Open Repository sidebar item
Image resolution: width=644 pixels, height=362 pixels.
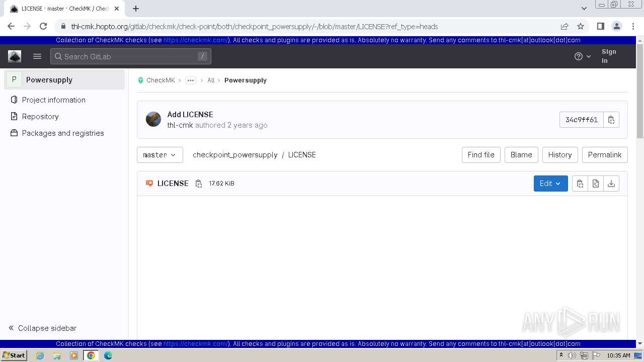coord(64,116)
